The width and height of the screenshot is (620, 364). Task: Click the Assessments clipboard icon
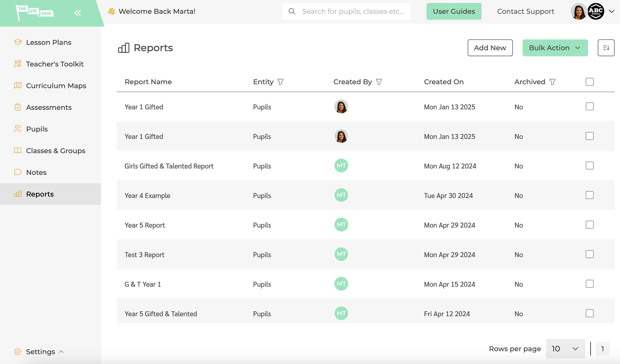tap(17, 107)
